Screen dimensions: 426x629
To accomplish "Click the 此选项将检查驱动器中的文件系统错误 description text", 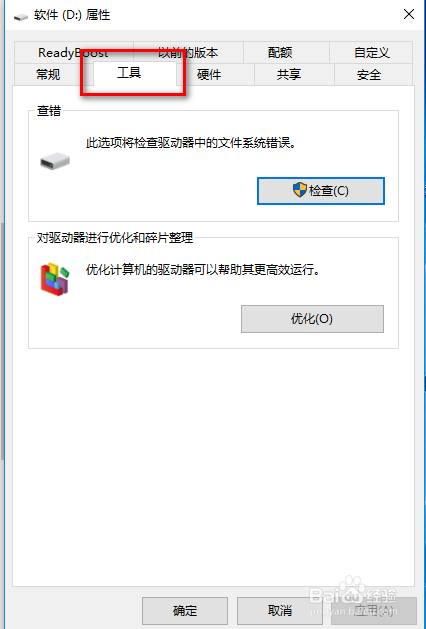I will [x=191, y=143].
